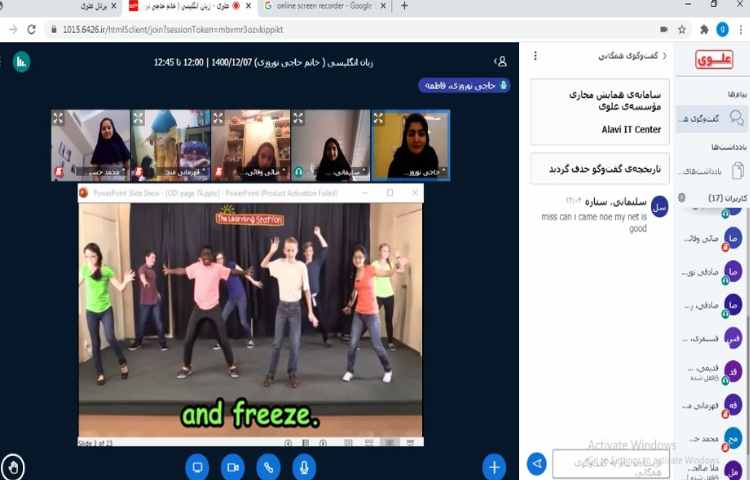Select user صادقی ر in participants list
The width and height of the screenshot is (750, 480).
(x=712, y=305)
